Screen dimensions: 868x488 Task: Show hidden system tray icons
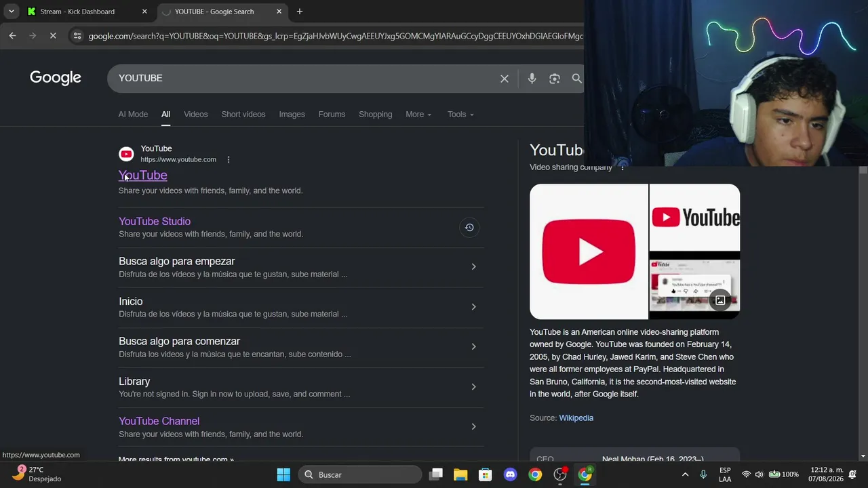click(685, 474)
